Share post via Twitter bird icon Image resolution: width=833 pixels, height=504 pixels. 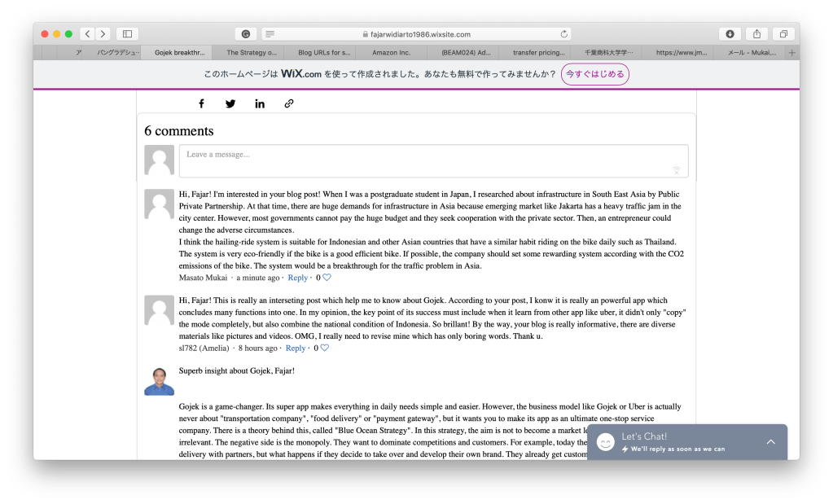(230, 103)
